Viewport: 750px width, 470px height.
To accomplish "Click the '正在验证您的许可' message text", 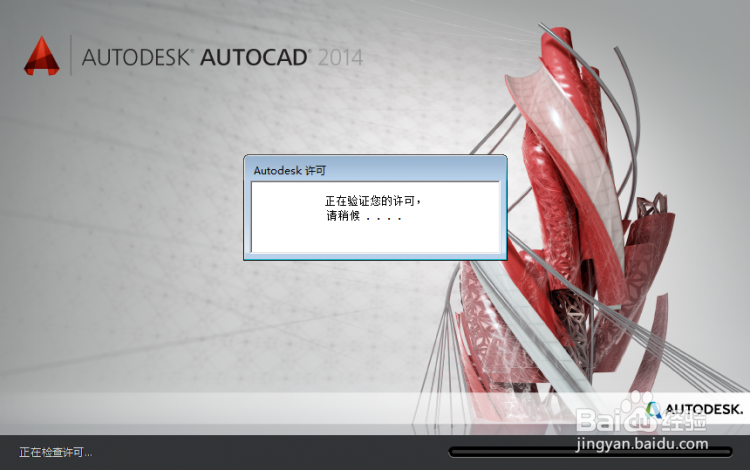I will [x=373, y=201].
